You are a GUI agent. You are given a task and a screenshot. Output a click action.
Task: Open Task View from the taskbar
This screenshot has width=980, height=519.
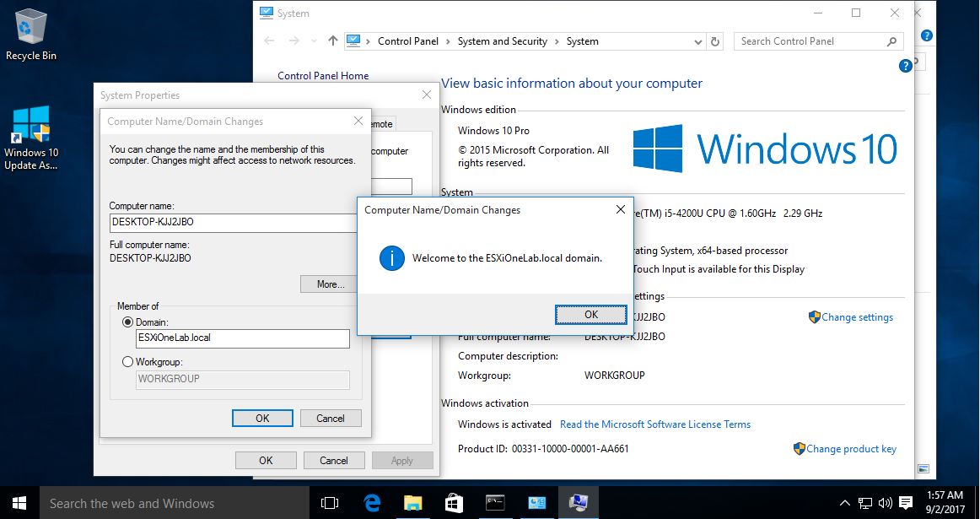click(x=330, y=503)
